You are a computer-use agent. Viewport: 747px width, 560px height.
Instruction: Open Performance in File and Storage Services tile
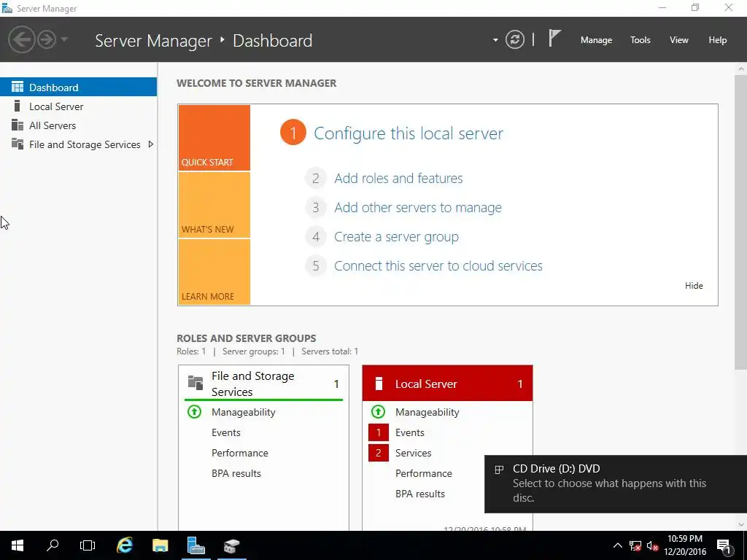239,453
